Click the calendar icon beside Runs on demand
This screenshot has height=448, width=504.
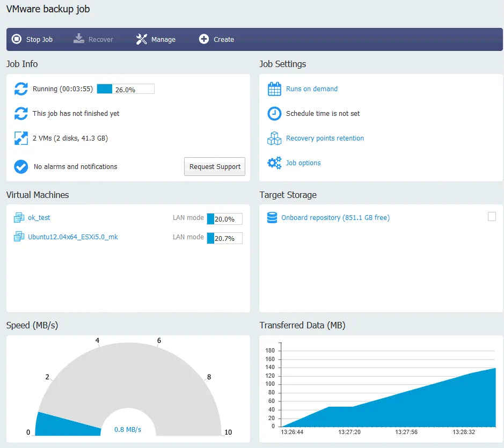(274, 89)
